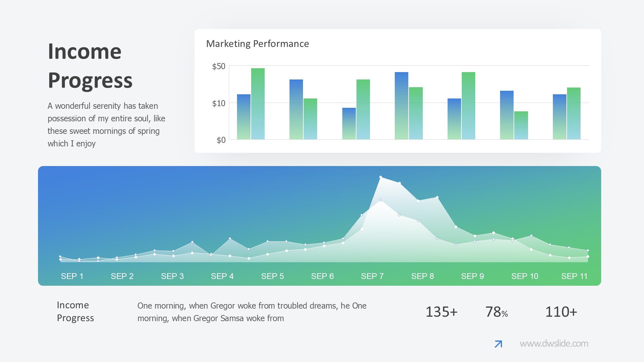Image resolution: width=644 pixels, height=362 pixels.
Task: Click the $0 axis label
Action: [x=221, y=140]
